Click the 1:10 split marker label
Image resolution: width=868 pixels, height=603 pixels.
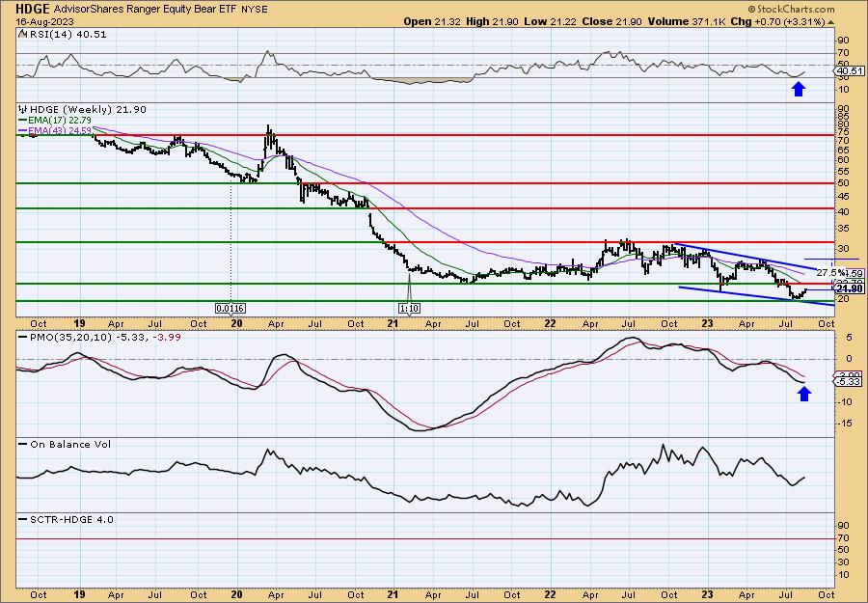coord(409,308)
